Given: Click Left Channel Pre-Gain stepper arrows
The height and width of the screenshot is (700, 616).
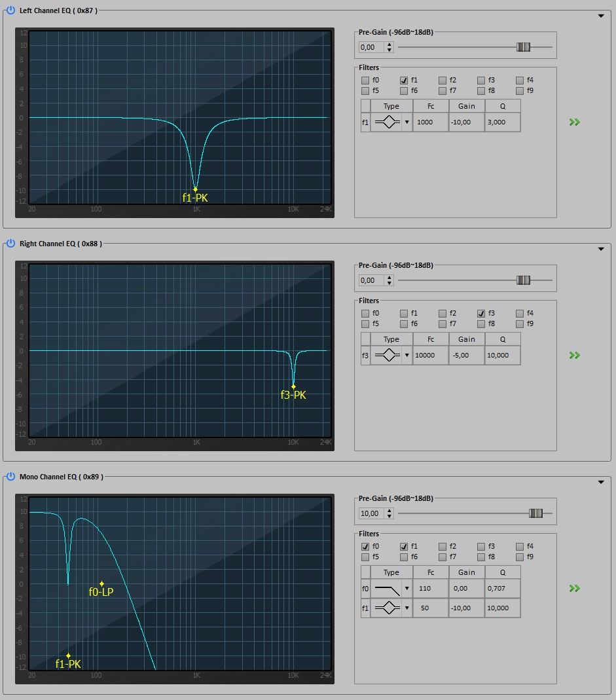Looking at the screenshot, I should [390, 47].
